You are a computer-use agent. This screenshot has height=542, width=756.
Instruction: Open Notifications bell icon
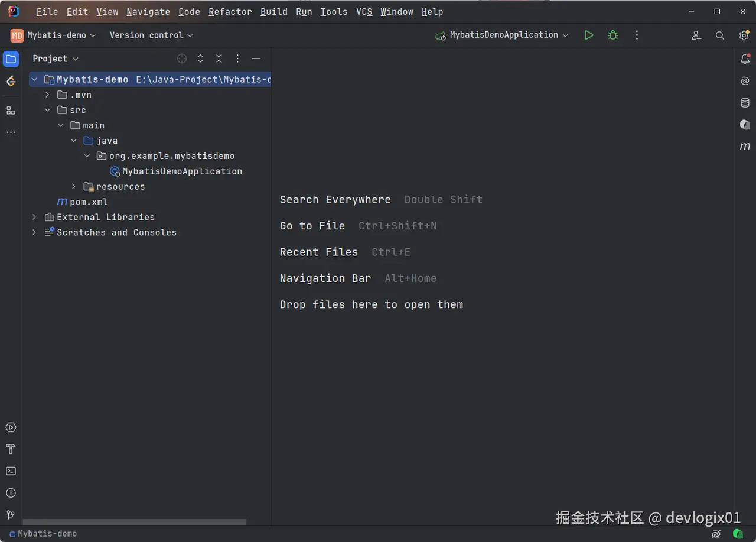point(745,59)
